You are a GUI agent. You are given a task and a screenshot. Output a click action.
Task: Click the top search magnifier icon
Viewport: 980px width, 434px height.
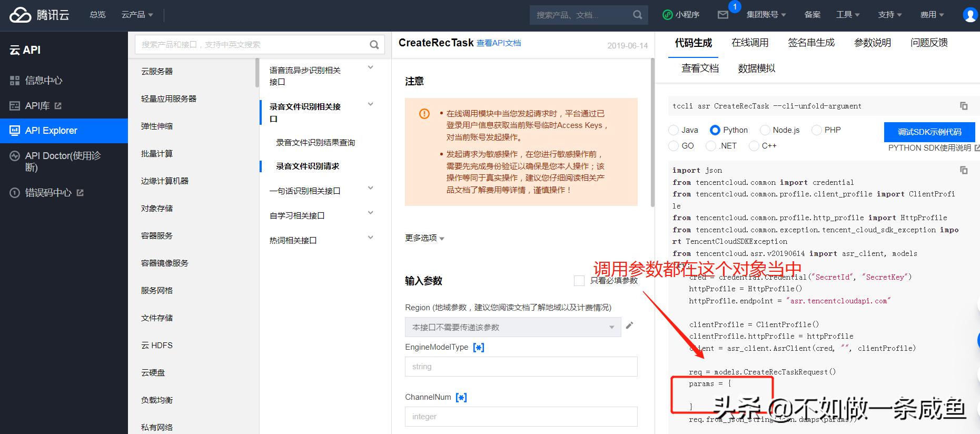click(x=637, y=15)
